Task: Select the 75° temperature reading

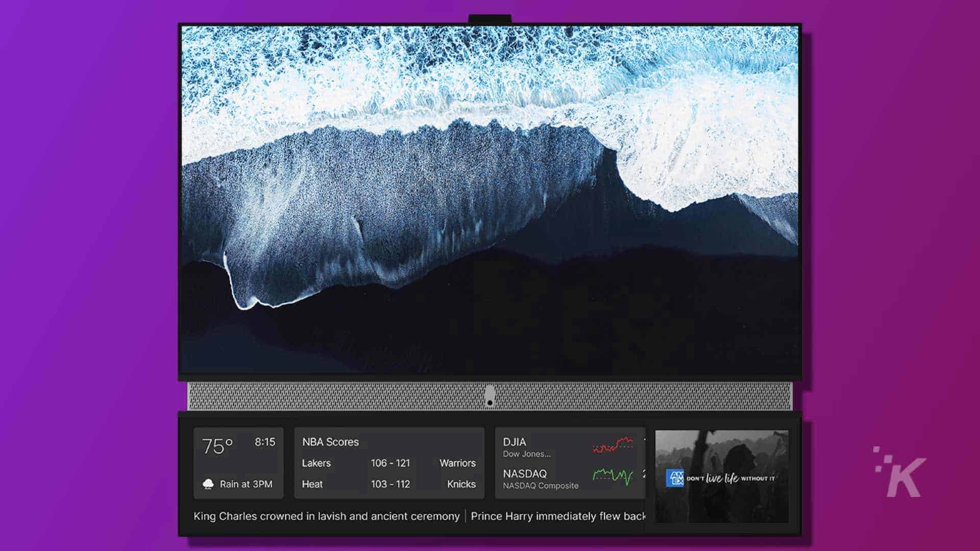Action: click(217, 446)
